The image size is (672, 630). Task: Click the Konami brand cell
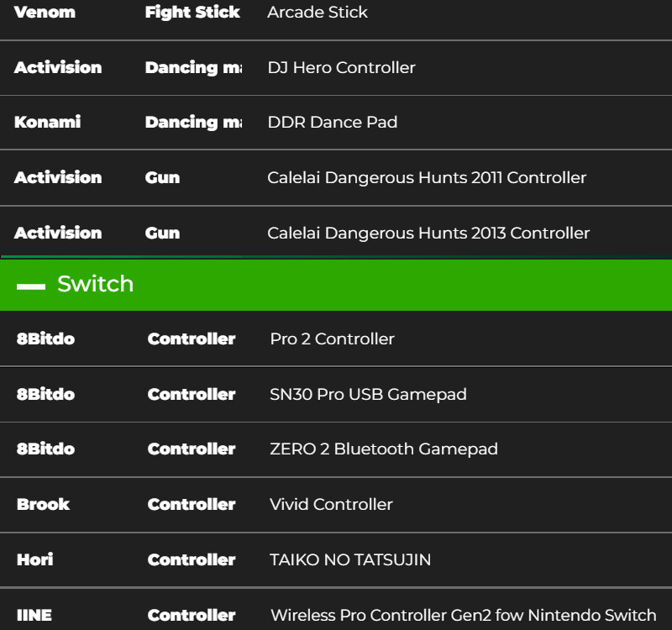click(47, 122)
